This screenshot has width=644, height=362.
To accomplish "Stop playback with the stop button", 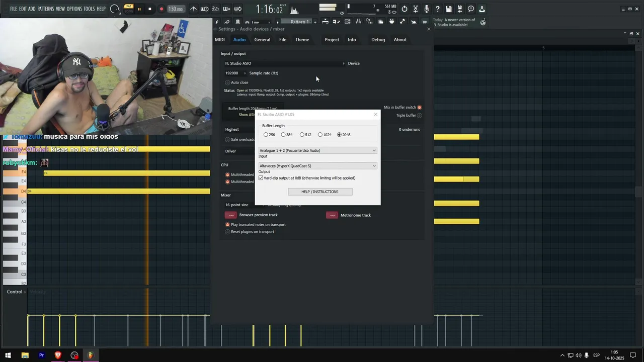I will (x=150, y=9).
